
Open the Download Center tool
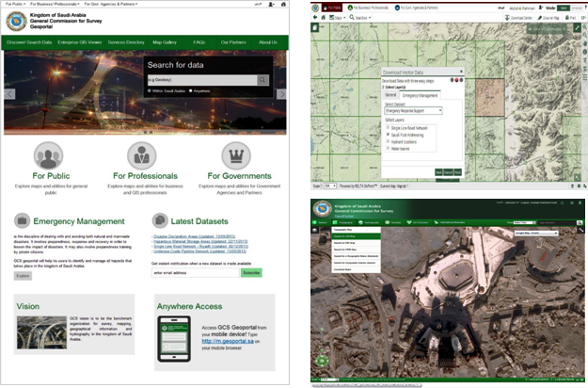point(518,18)
